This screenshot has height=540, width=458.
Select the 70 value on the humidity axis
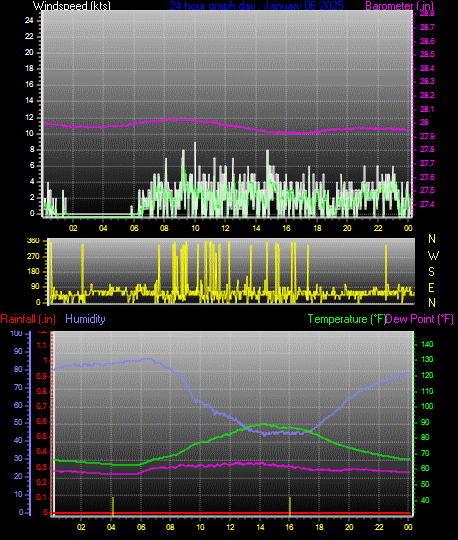point(18,387)
